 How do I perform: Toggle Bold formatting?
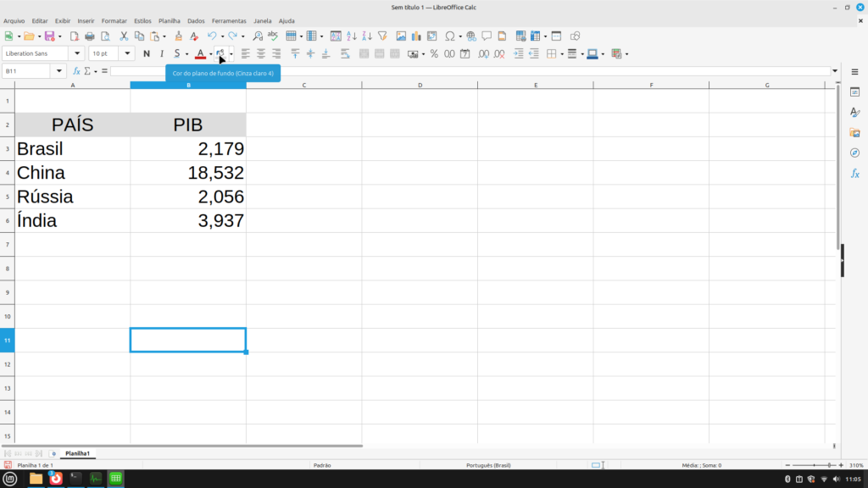[147, 53]
